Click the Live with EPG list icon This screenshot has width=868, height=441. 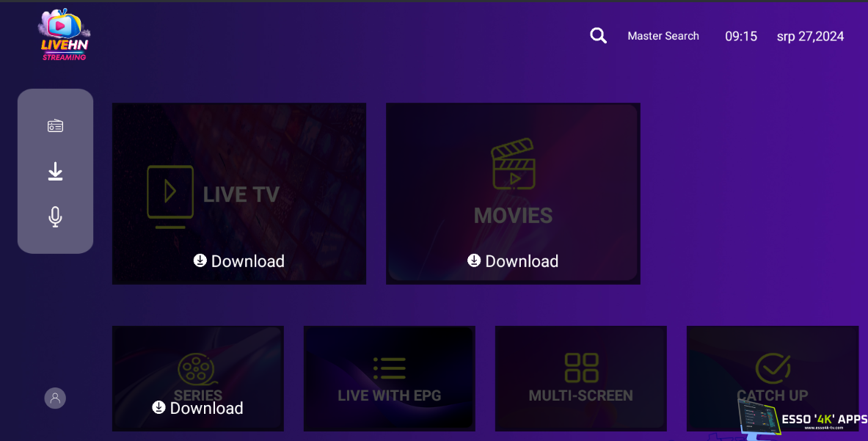pos(389,368)
